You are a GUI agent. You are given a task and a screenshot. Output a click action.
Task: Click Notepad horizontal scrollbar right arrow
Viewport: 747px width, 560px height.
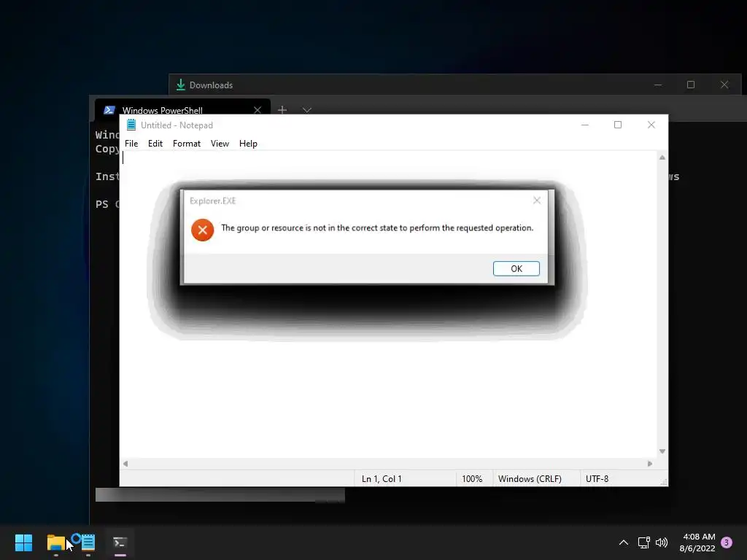[x=650, y=464]
